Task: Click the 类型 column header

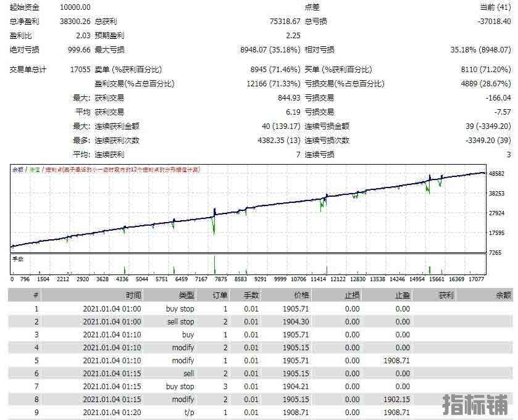Action: coord(186,295)
